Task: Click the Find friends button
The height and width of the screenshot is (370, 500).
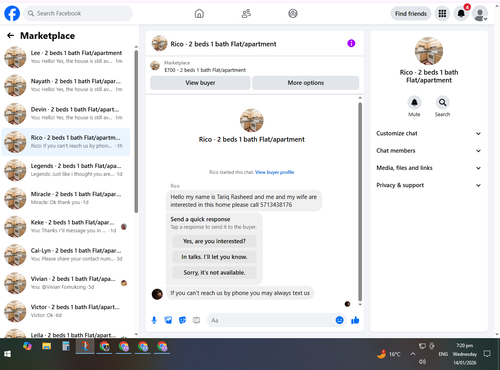Action: click(411, 14)
